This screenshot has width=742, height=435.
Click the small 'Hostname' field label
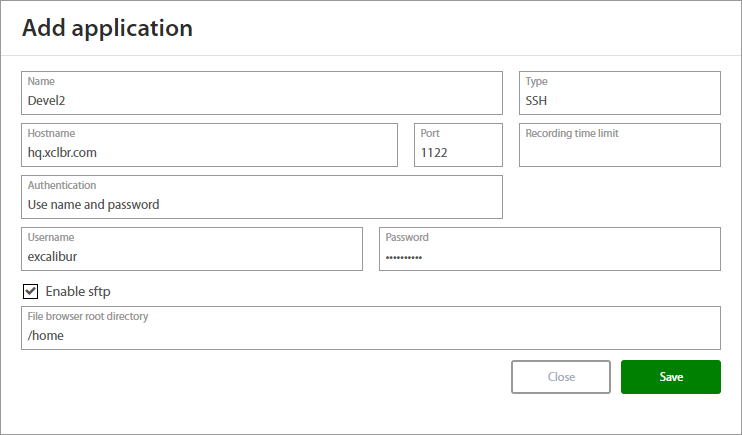(x=51, y=133)
